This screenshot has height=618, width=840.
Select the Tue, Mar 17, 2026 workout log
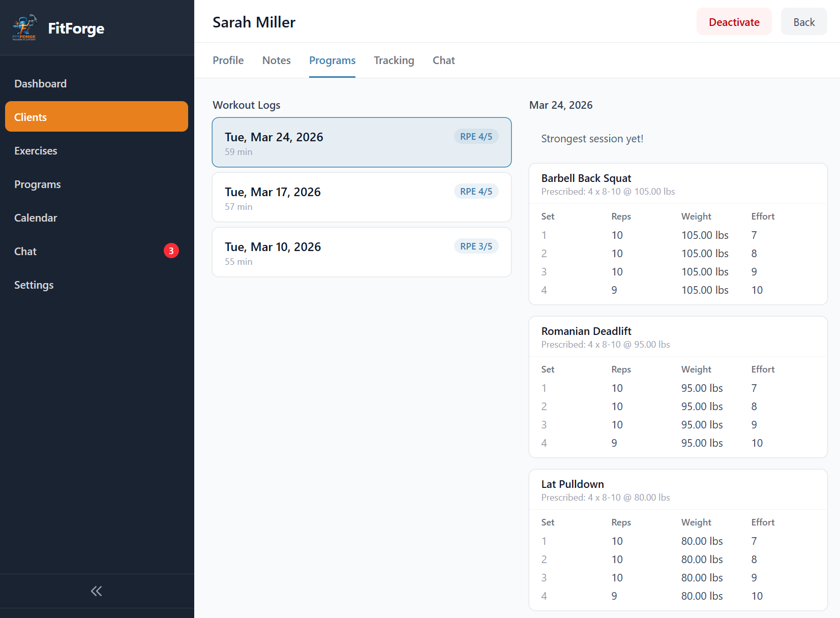[361, 197]
